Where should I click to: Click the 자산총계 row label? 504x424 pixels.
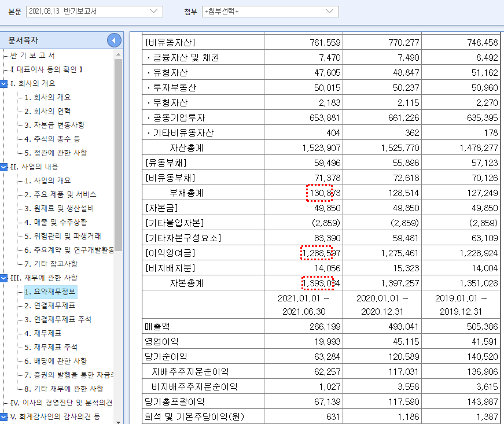186,148
